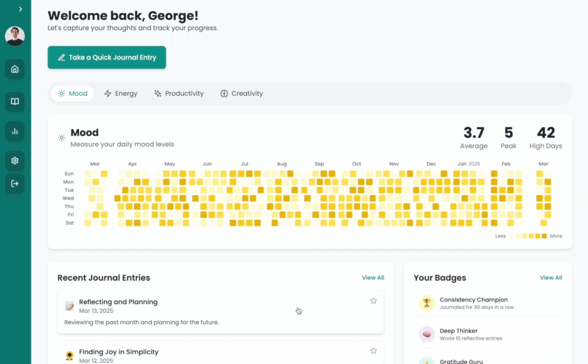The height and width of the screenshot is (364, 588).
Task: Click the darkest square in the More legend
Action: (x=544, y=236)
